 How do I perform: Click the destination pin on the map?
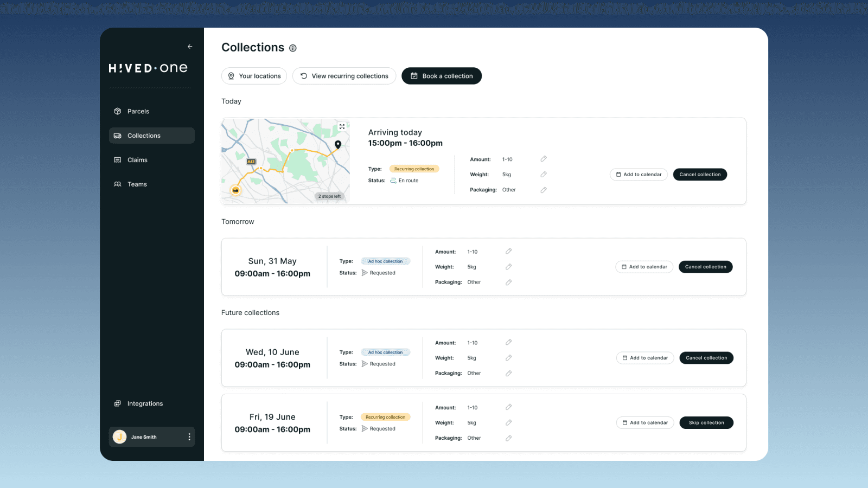(x=337, y=145)
